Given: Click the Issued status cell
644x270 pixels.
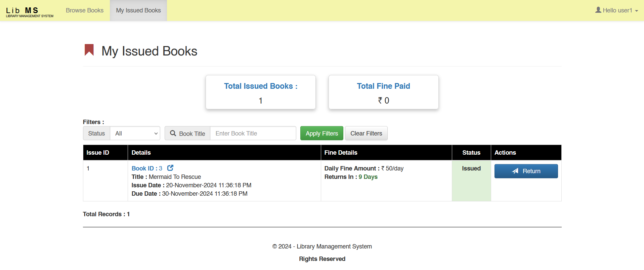Looking at the screenshot, I should point(471,181).
